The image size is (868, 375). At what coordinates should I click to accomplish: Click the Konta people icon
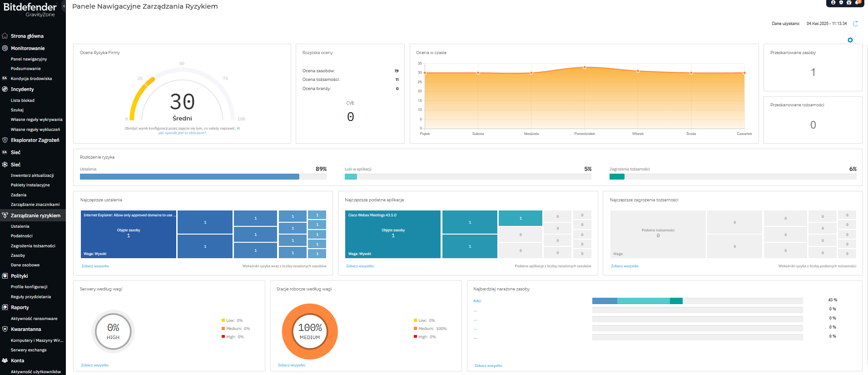(x=5, y=360)
